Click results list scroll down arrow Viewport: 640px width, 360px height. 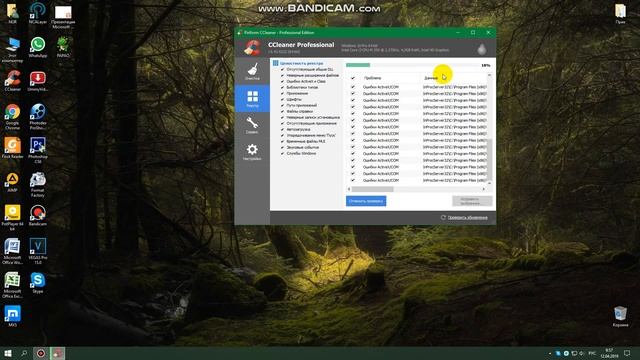(x=489, y=183)
